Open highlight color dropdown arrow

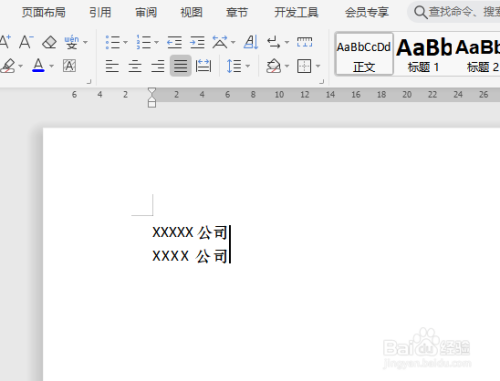pyautogui.click(x=21, y=66)
